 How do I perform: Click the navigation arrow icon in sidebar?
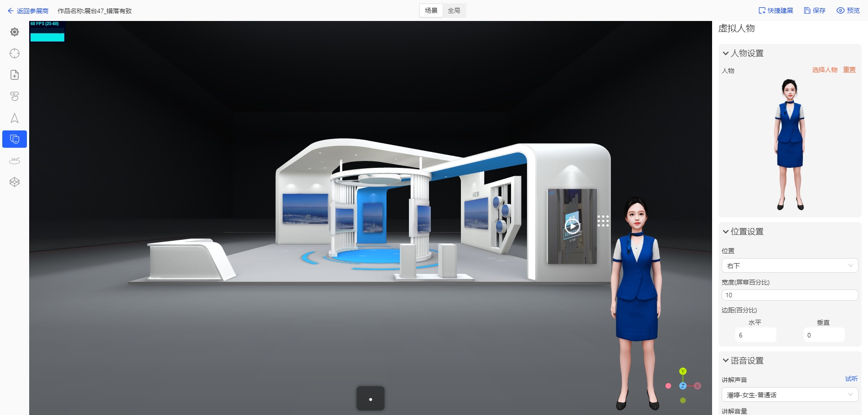tap(14, 118)
